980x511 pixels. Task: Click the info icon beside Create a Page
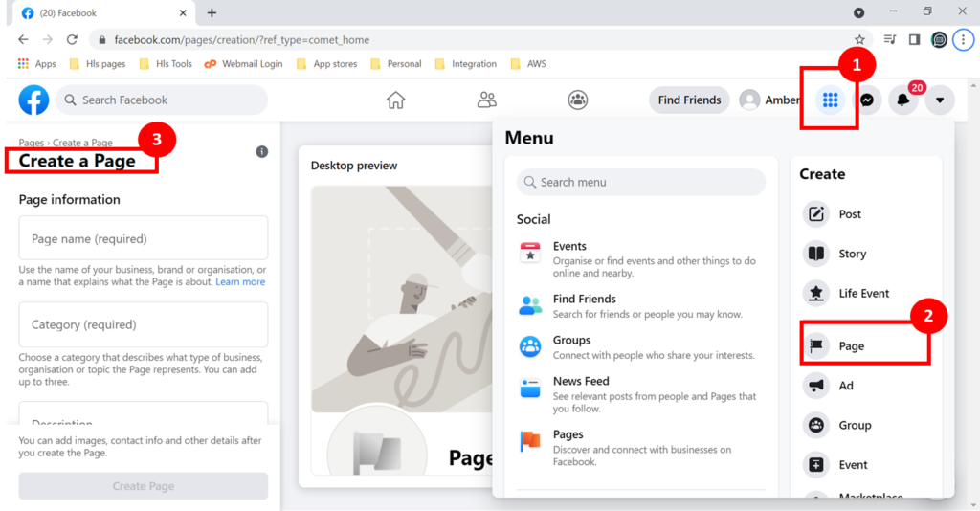click(x=262, y=152)
